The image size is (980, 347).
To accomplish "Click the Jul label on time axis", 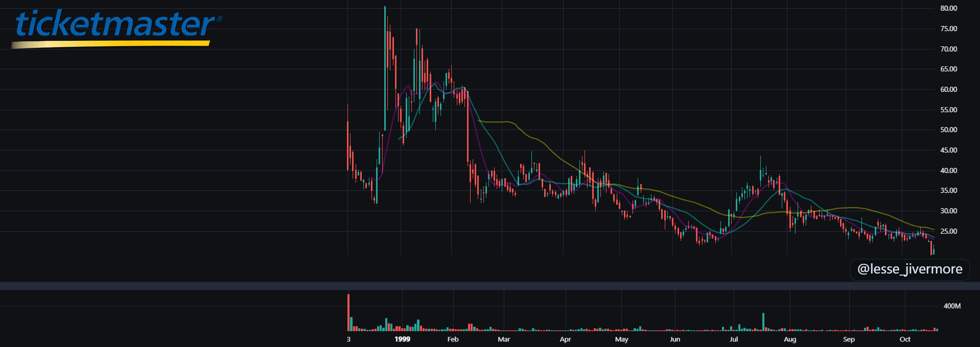I will click(x=734, y=339).
